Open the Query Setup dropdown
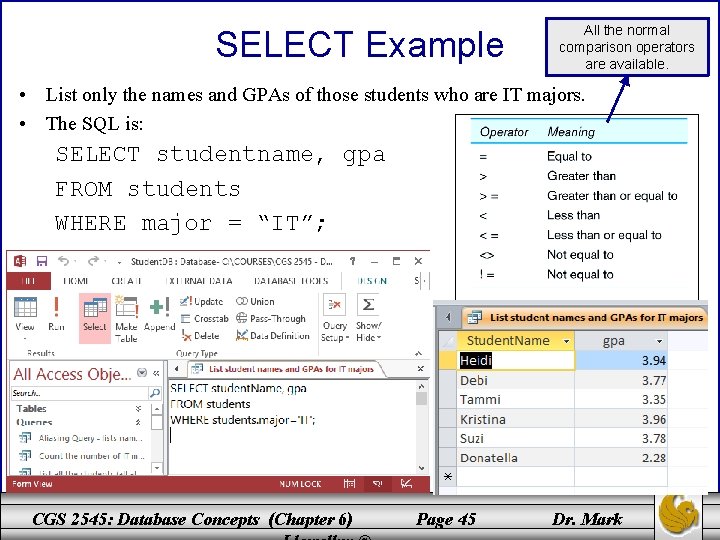 [335, 318]
